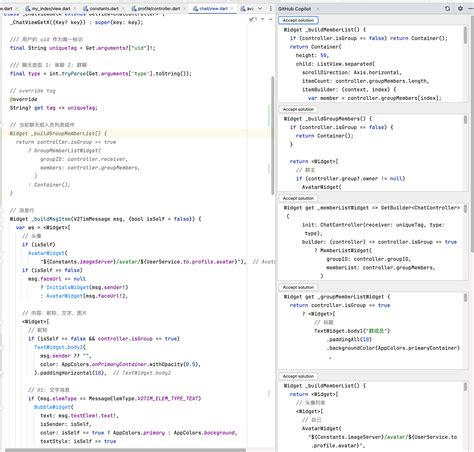This screenshot has width=474, height=452.
Task: Click 'InitialsWidget(msg.sender!)' code
Action: [x=87, y=287]
